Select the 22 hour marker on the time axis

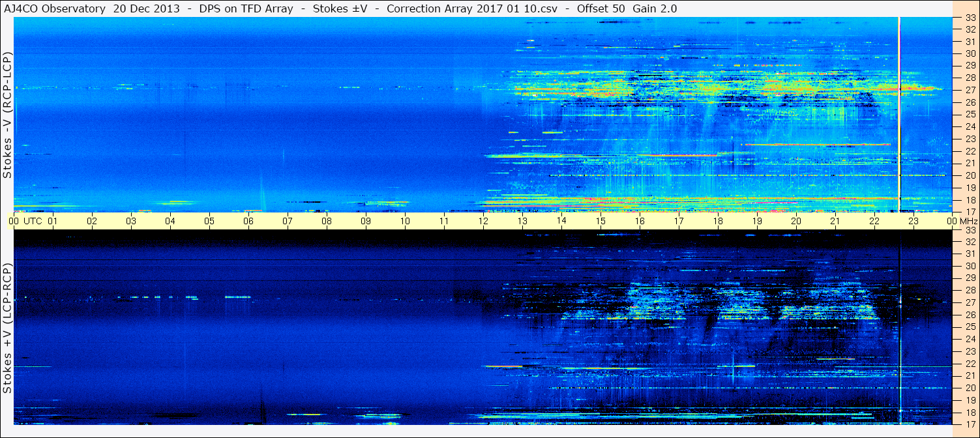[874, 221]
